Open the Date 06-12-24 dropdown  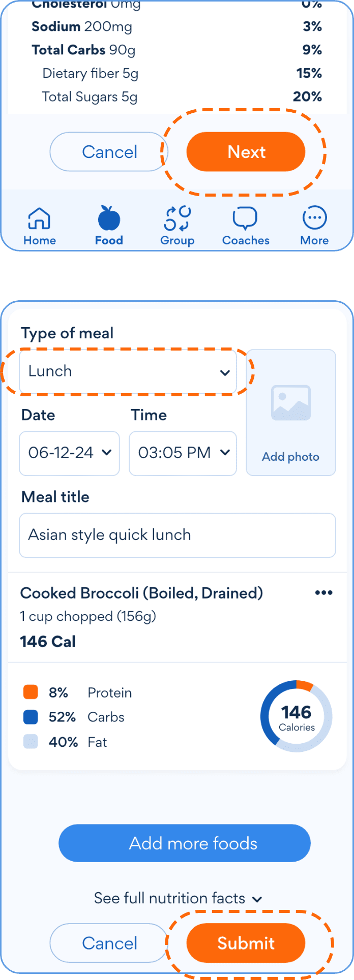click(x=69, y=453)
